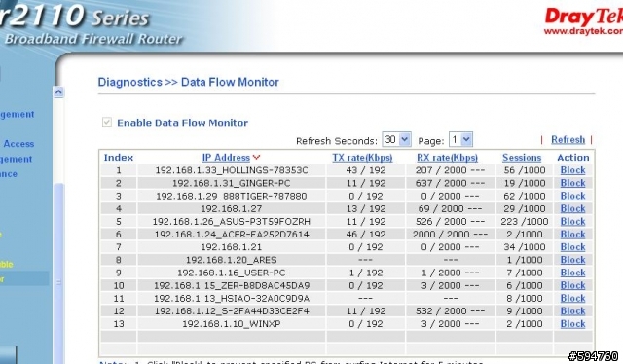Block the S-2FA44D33CE2F4 host
Viewport: 623px width, 364px height.
tap(572, 310)
